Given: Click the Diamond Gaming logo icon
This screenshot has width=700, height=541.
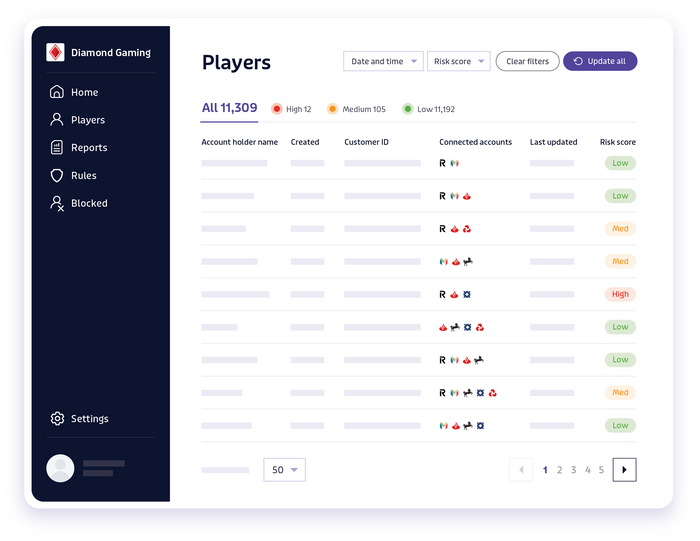Looking at the screenshot, I should 56,53.
